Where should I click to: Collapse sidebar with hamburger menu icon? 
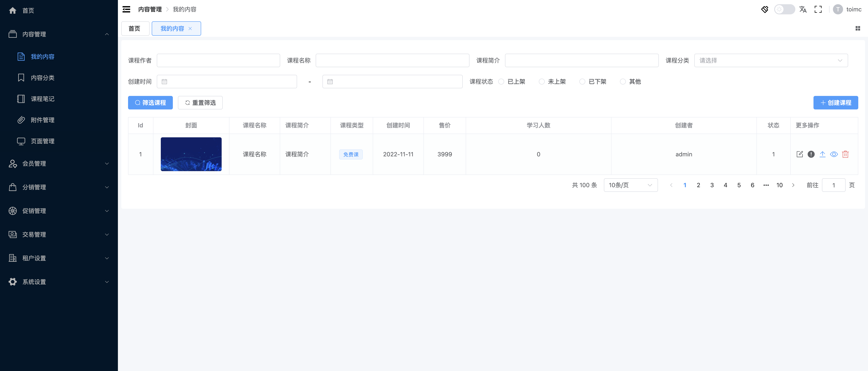point(126,10)
